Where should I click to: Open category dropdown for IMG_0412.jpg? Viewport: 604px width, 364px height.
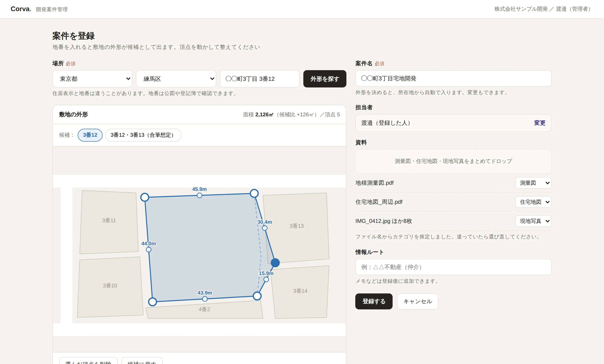(x=533, y=221)
